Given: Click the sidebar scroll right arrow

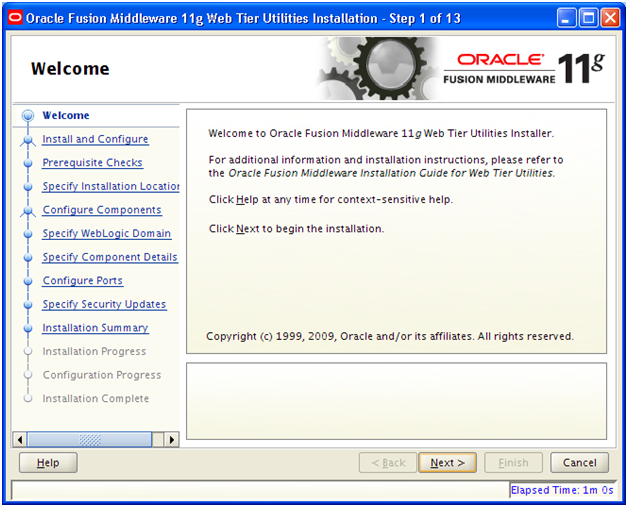Looking at the screenshot, I should [172, 440].
